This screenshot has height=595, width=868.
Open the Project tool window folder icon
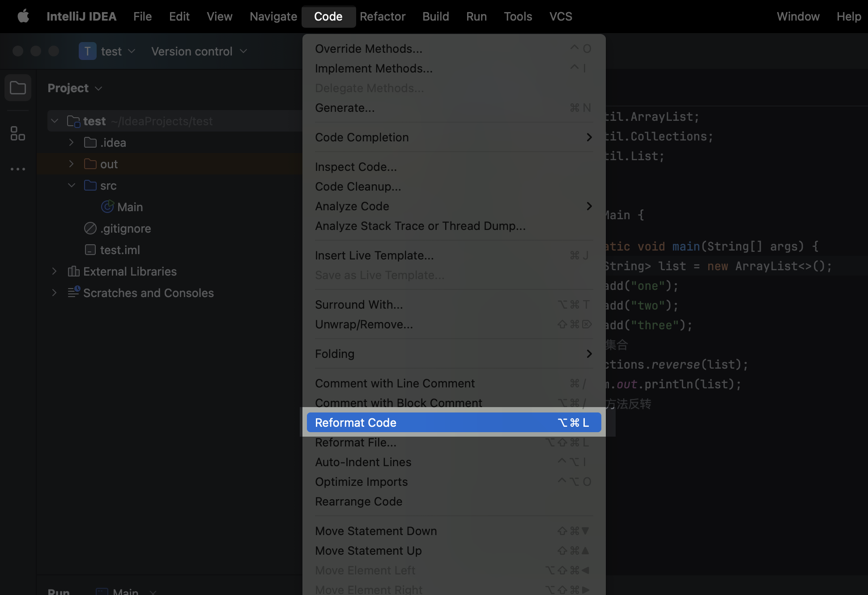coord(18,88)
